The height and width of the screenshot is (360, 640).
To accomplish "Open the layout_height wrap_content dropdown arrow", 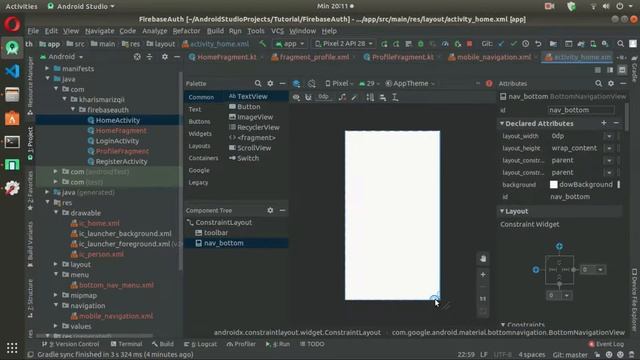I will (x=609, y=148).
